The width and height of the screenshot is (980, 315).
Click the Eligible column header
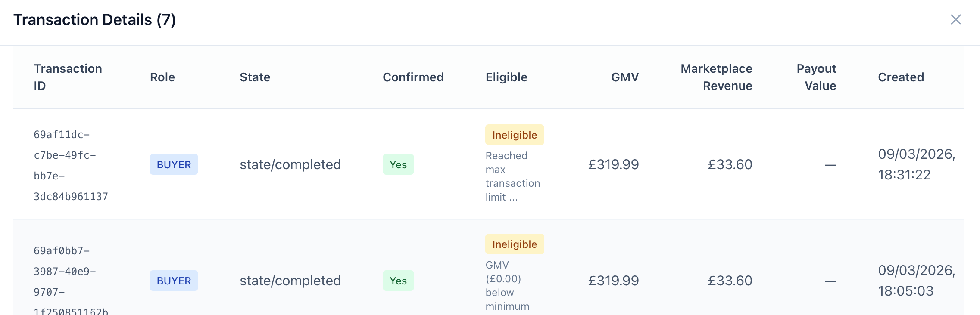(x=506, y=77)
